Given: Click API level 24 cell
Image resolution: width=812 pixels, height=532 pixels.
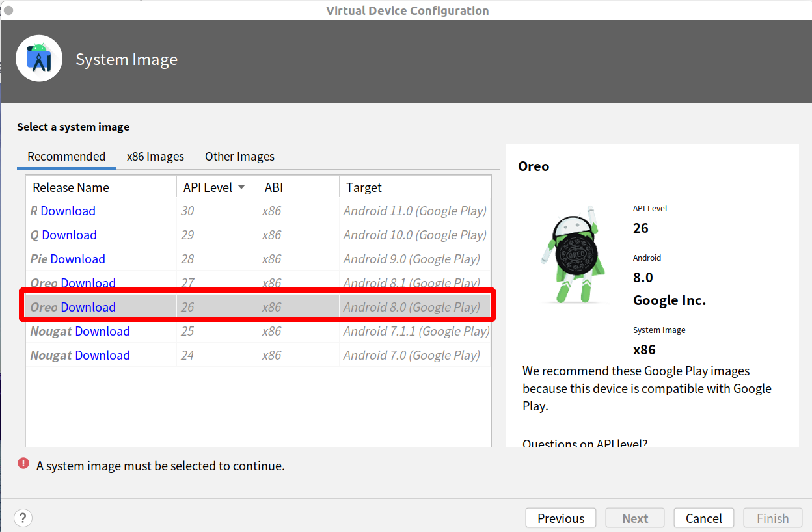Looking at the screenshot, I should 217,355.
